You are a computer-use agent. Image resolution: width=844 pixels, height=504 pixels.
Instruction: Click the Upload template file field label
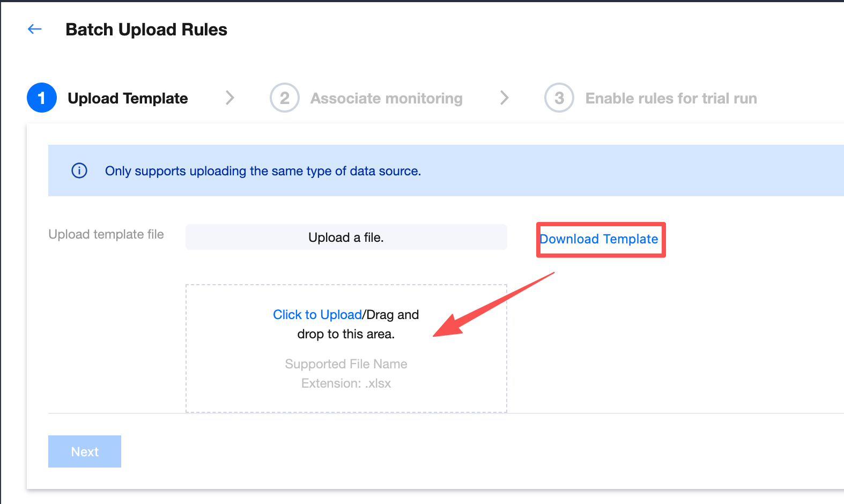106,234
